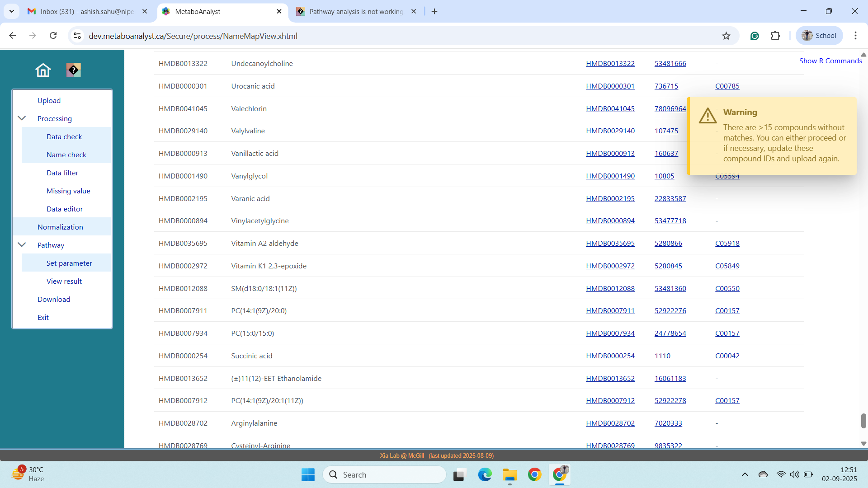
Task: Collapse the Processing tree section
Action: click(x=22, y=118)
